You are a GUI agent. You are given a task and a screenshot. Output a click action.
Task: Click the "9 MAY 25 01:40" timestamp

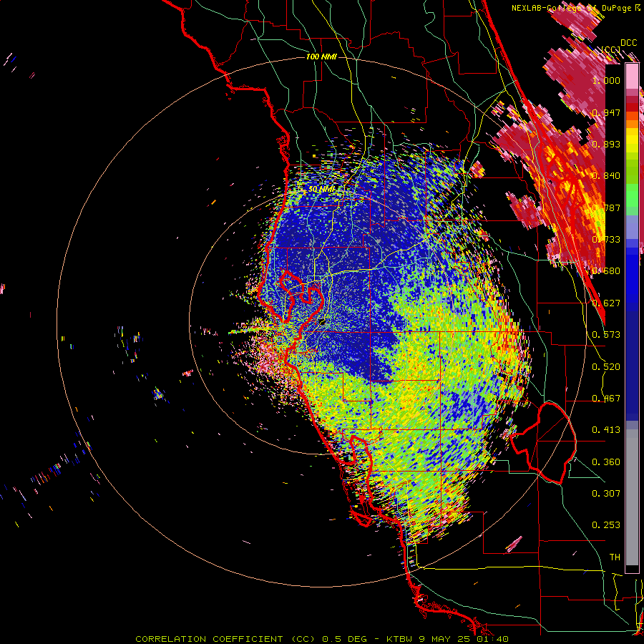[x=464, y=639]
